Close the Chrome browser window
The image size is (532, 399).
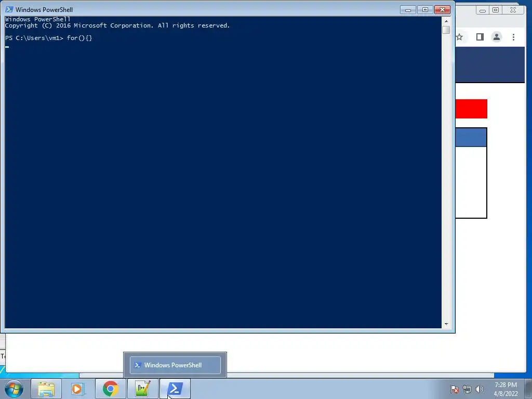(513, 10)
